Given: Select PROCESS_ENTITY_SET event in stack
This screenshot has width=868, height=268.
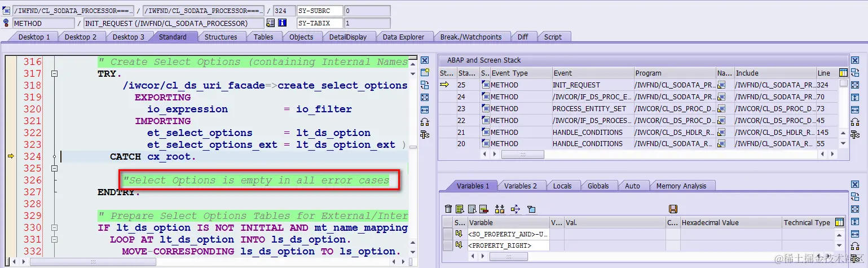Looking at the screenshot, I should pos(592,108).
